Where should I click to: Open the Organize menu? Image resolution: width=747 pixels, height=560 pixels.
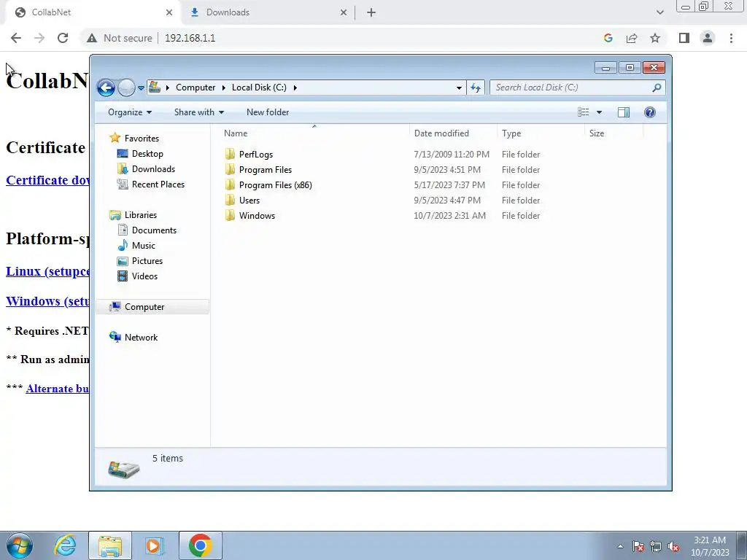pyautogui.click(x=130, y=112)
